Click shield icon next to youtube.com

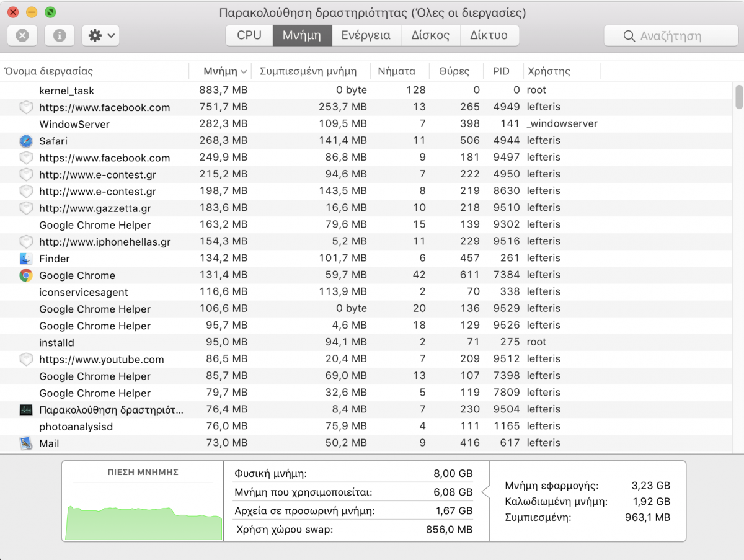point(26,359)
